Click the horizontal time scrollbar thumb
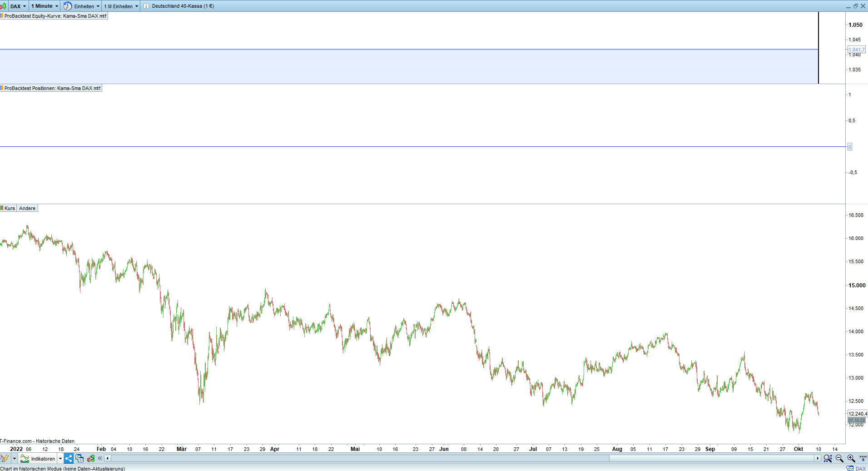Screen dimensions: 868x471 pyautogui.click(x=712, y=458)
